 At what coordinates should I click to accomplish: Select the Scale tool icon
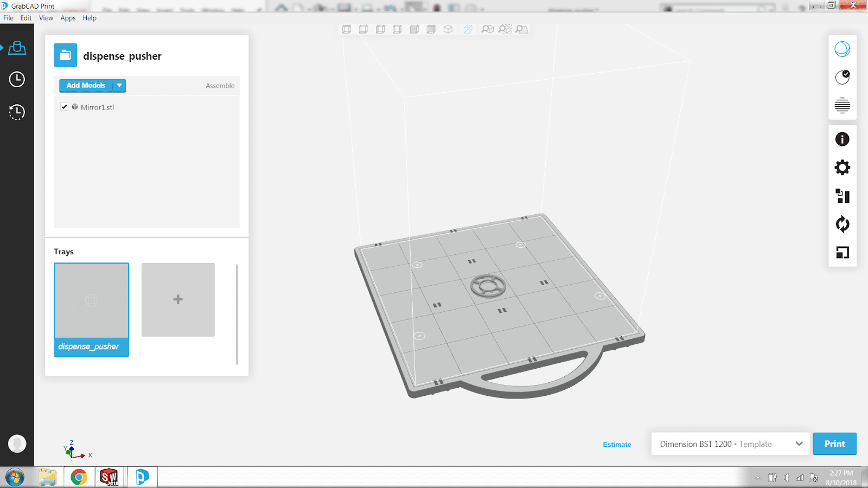[x=842, y=252]
